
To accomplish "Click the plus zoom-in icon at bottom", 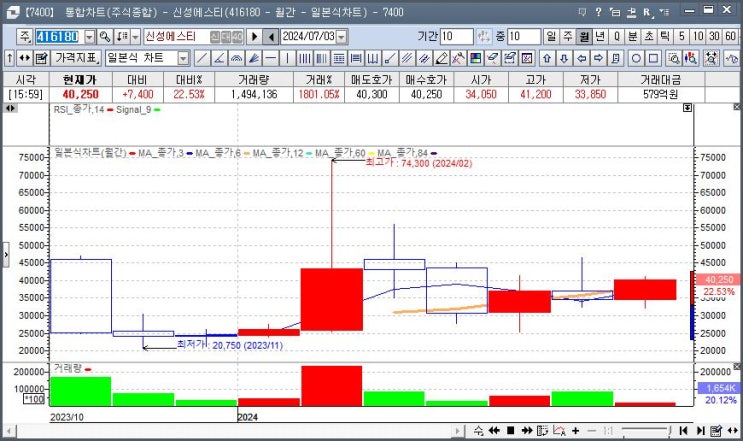I will point(576,431).
